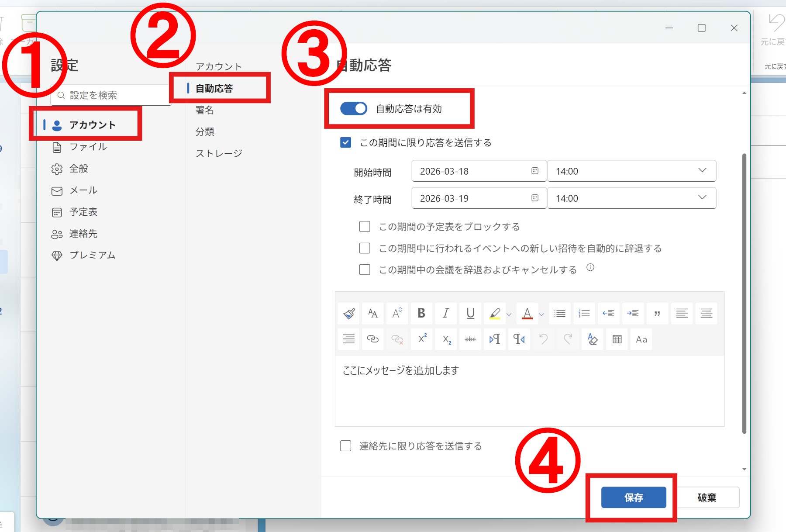Click the text highlight color marker
This screenshot has width=786, height=532.
(x=495, y=313)
